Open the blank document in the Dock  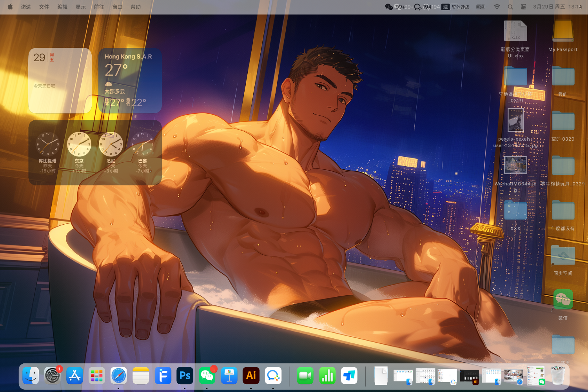click(381, 376)
